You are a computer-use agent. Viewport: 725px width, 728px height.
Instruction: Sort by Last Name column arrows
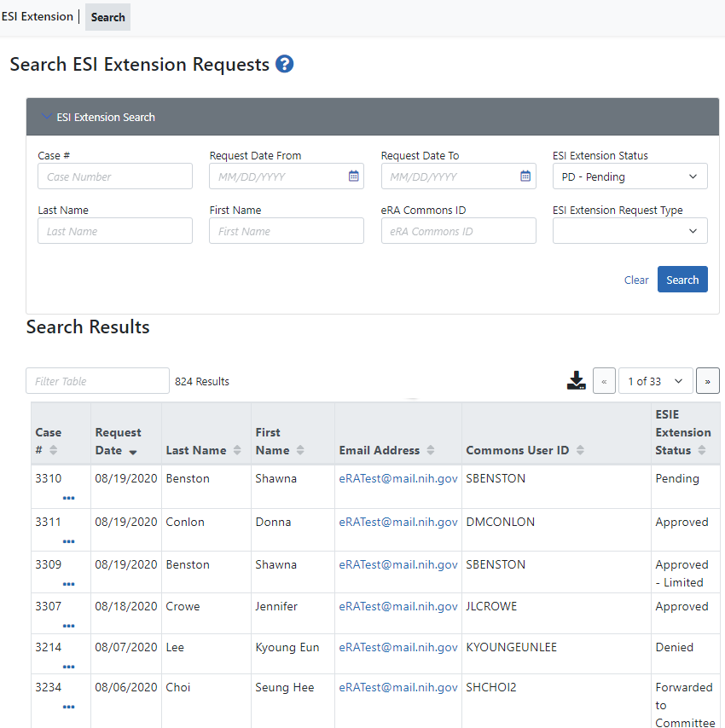[237, 450]
